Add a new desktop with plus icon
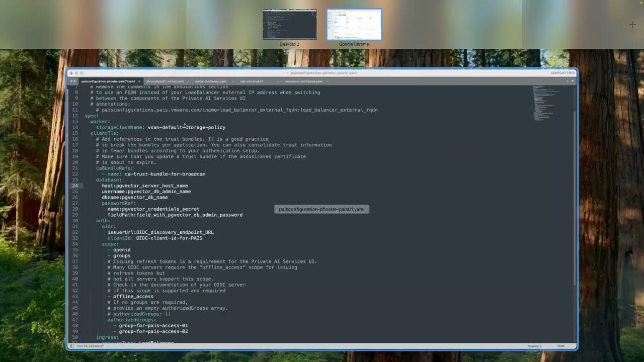This screenshot has width=644, height=362. click(632, 25)
